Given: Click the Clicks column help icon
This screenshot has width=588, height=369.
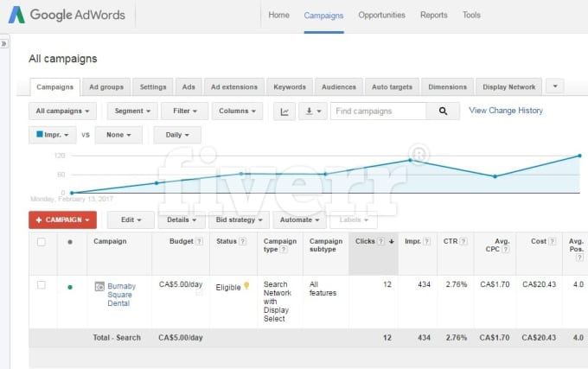Looking at the screenshot, I should point(380,242).
